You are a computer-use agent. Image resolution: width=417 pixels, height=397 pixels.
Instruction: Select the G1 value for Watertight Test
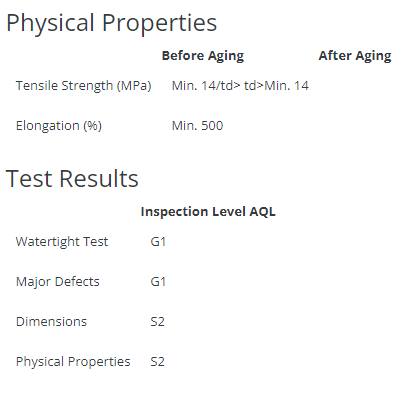point(158,242)
